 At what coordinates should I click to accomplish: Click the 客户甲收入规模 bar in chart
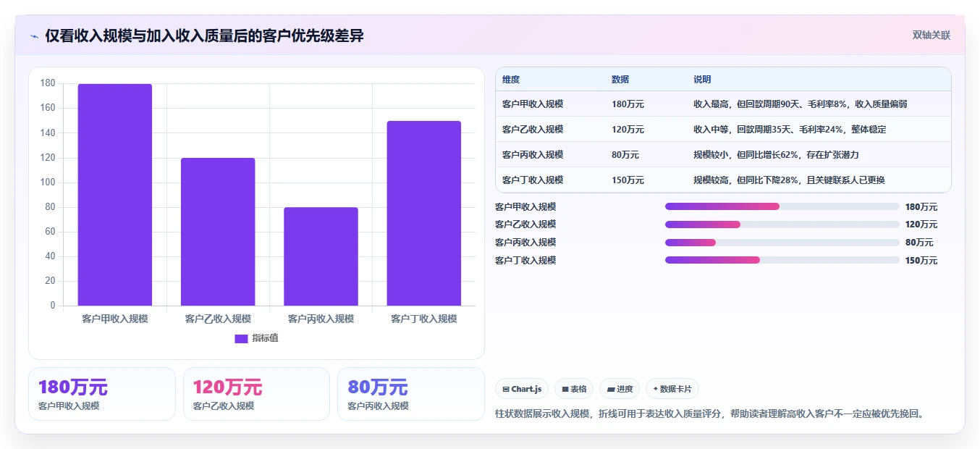tap(115, 195)
